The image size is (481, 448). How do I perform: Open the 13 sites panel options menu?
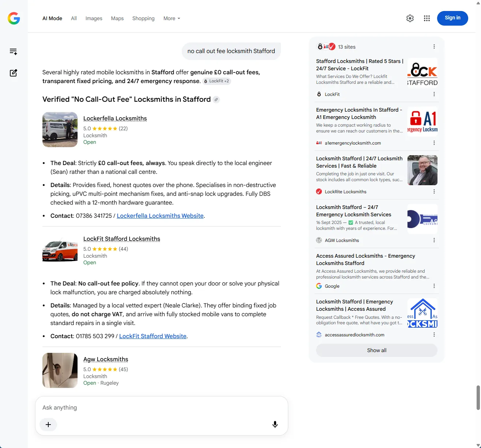point(434,46)
